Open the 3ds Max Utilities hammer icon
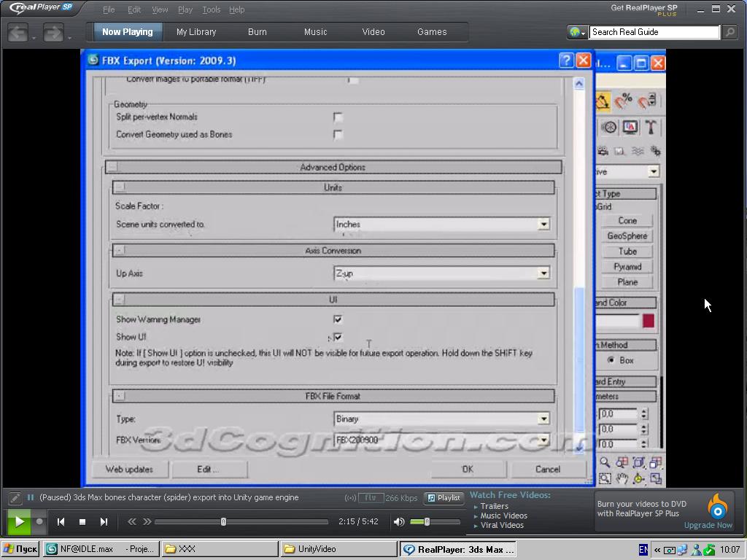This screenshot has width=747, height=560. tap(650, 127)
